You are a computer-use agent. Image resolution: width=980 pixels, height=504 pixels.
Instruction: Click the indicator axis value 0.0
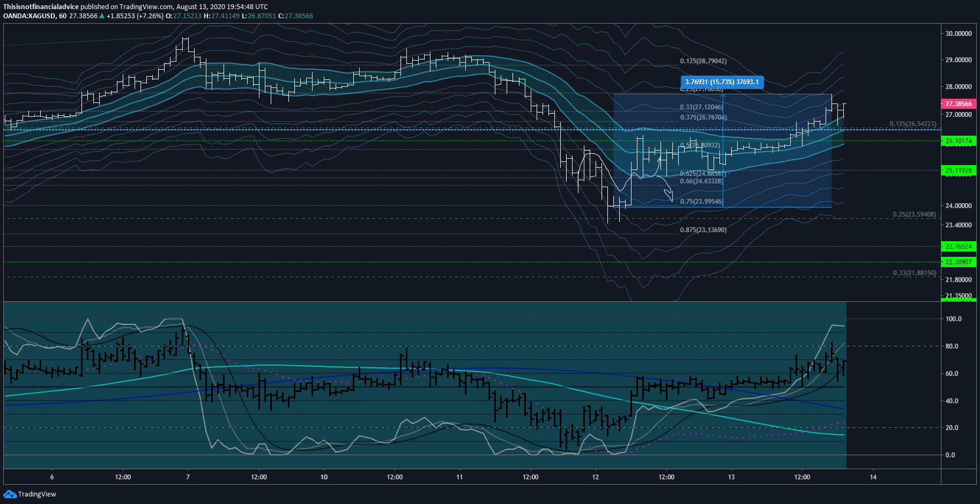pos(950,455)
